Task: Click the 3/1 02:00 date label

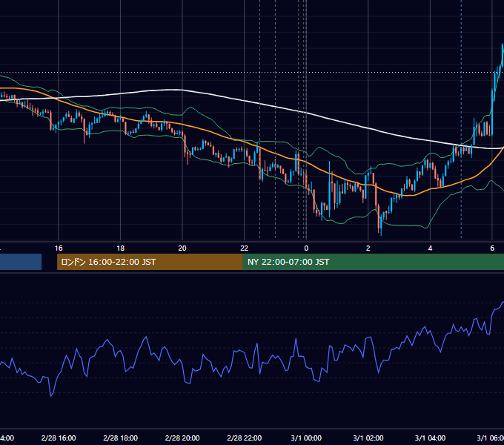Action: click(368, 438)
